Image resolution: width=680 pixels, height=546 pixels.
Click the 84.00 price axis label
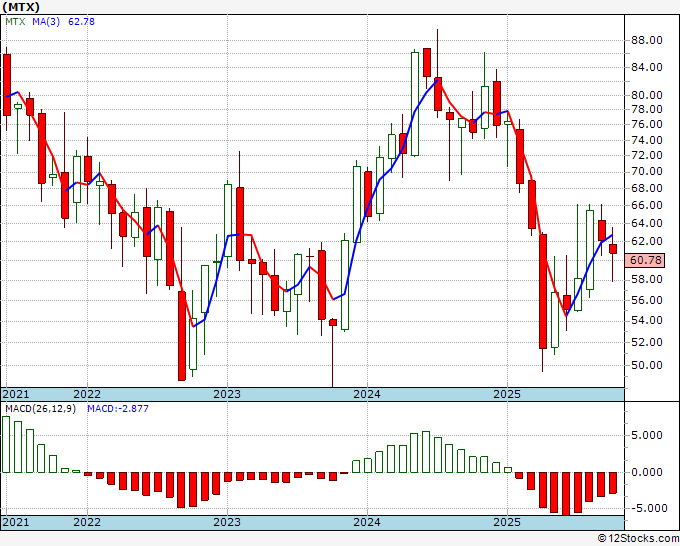click(646, 67)
